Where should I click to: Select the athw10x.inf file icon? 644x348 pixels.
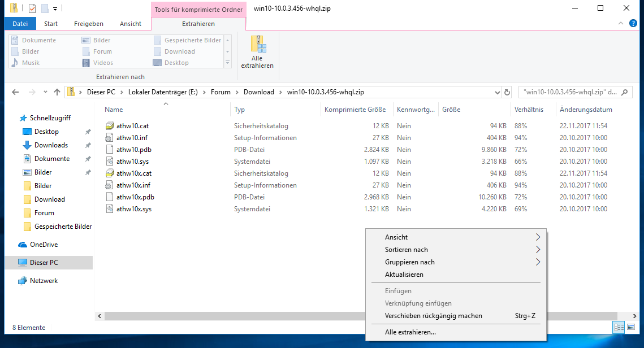pyautogui.click(x=110, y=185)
